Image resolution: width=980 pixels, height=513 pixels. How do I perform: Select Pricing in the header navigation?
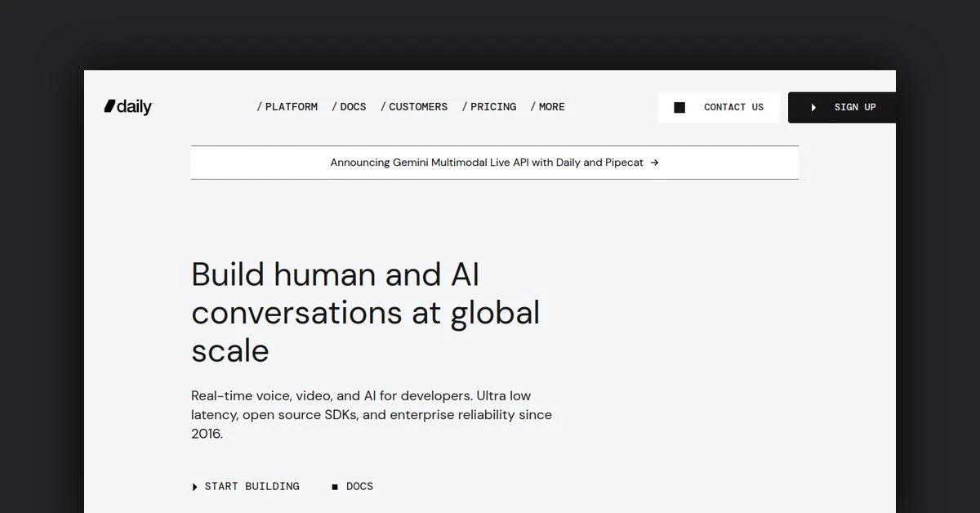pyautogui.click(x=493, y=107)
